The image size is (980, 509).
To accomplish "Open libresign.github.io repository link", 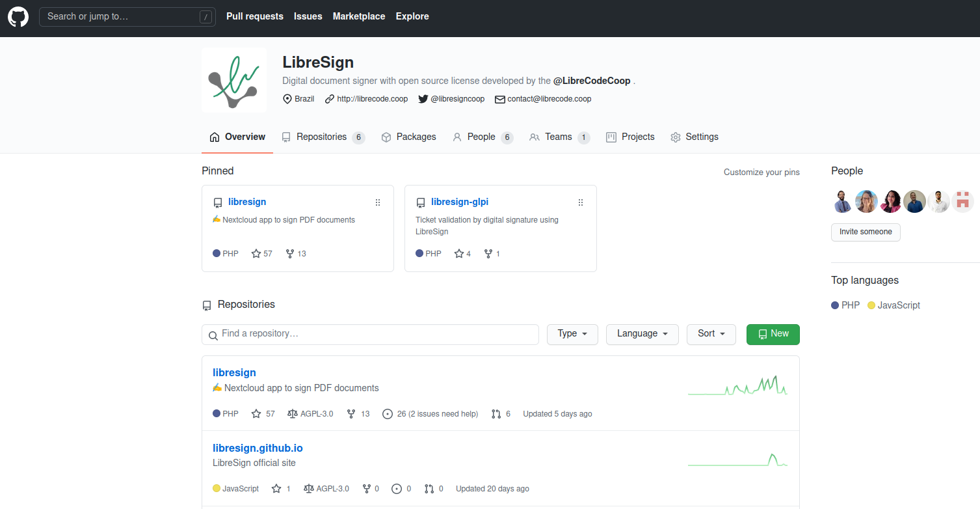I will coord(258,448).
